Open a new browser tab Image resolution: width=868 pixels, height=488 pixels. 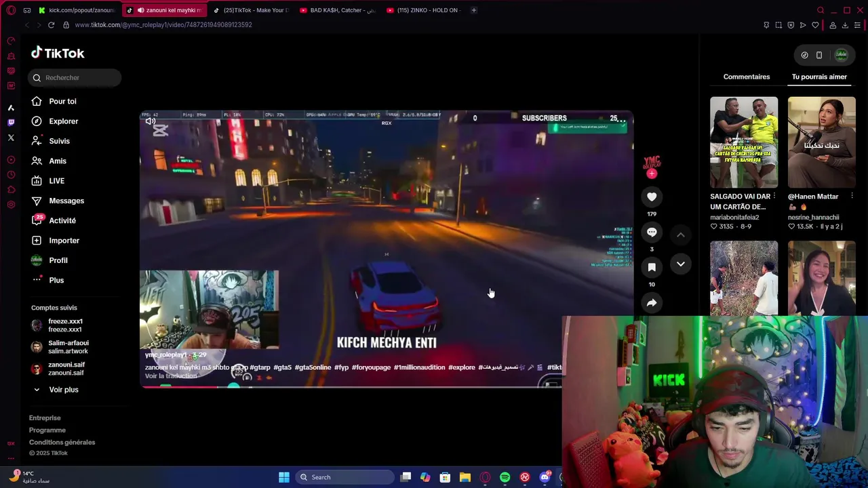tap(474, 10)
